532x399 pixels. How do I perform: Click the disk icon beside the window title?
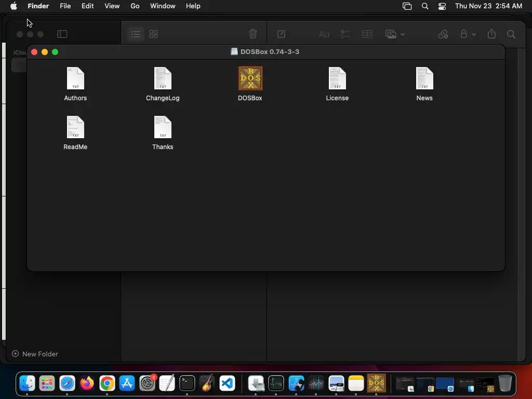(x=234, y=51)
